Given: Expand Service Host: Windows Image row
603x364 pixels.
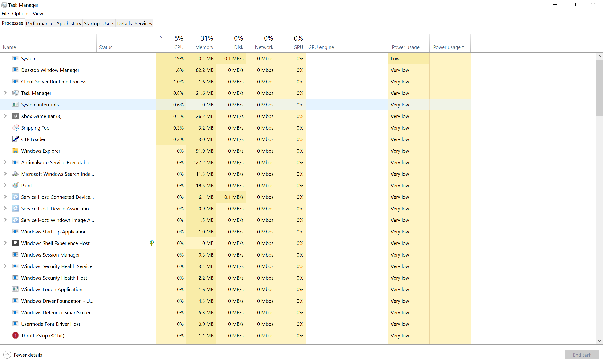Looking at the screenshot, I should 5,220.
